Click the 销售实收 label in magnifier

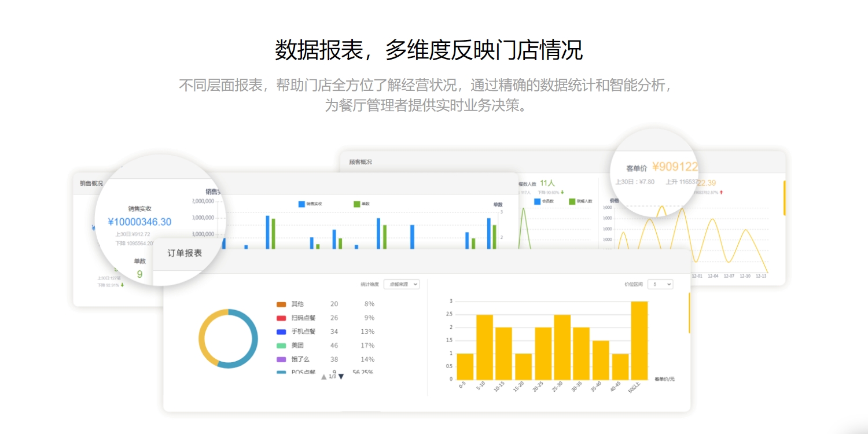click(x=139, y=208)
